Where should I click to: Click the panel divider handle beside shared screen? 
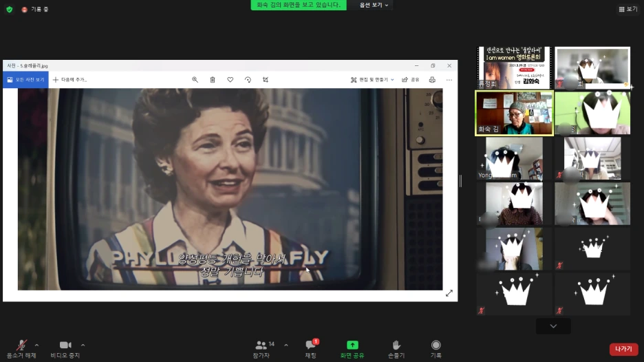click(460, 181)
